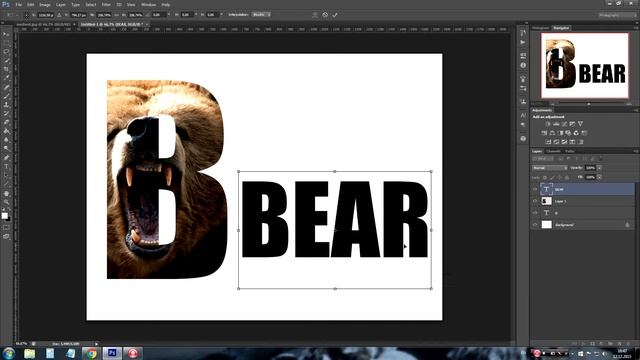Adjust the Navigator zoom slider
Screen dimensions: 640x360
coord(589,104)
